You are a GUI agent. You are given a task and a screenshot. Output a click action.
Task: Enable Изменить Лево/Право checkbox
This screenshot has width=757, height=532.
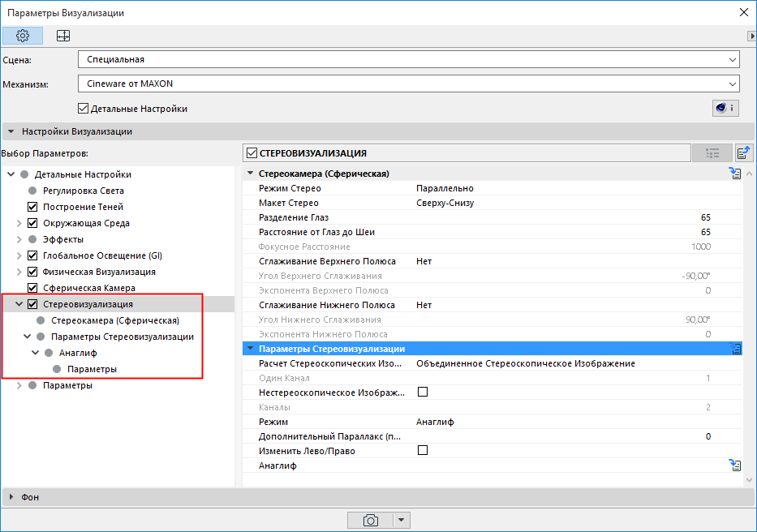[x=423, y=450]
